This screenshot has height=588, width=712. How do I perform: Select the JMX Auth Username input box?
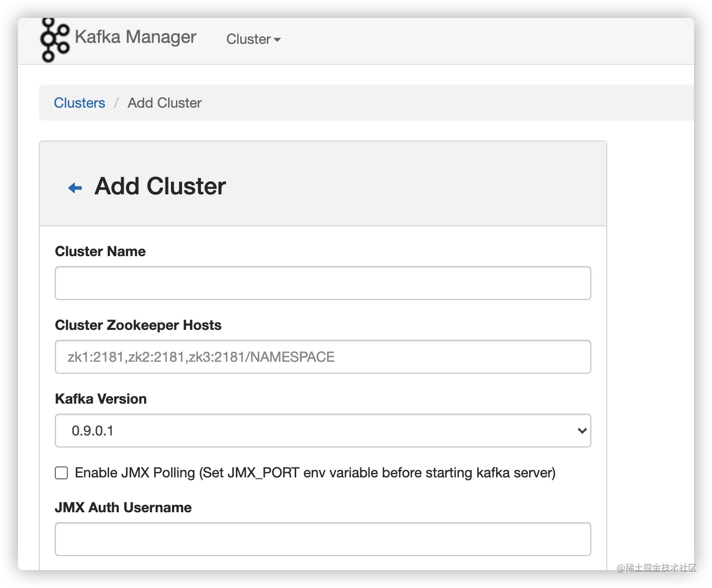click(x=323, y=539)
